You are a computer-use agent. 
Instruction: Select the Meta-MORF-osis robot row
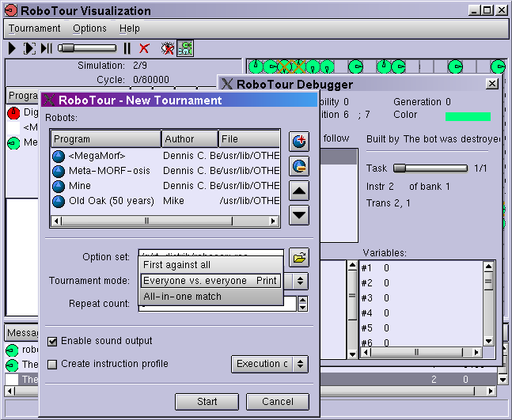(165, 171)
